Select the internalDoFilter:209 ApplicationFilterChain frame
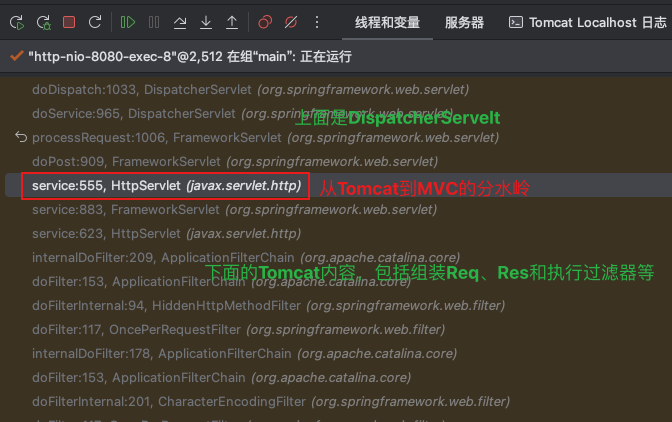 pyautogui.click(x=246, y=257)
